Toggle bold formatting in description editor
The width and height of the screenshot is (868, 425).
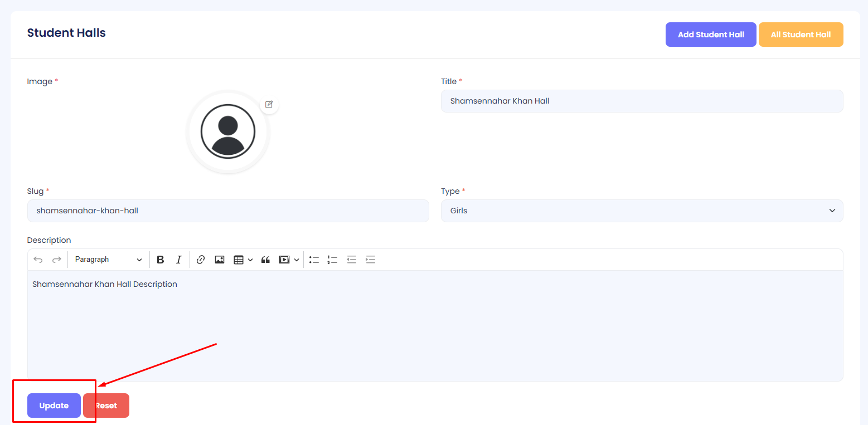point(161,260)
